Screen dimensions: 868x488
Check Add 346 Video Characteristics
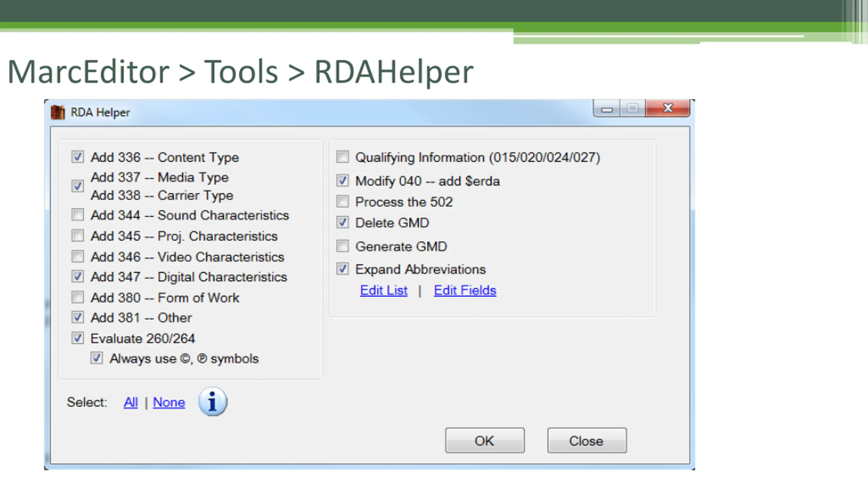tap(78, 256)
